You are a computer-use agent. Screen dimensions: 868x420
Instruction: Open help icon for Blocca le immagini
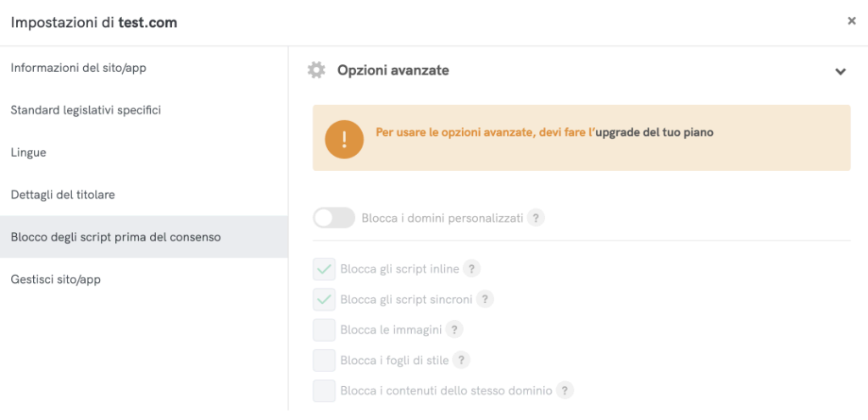(x=455, y=329)
